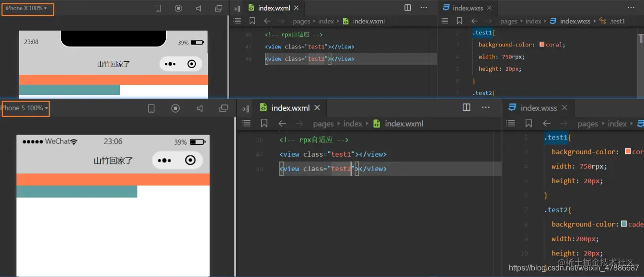Image resolution: width=644 pixels, height=277 pixels.
Task: Close the index.wxml tab in the iPhone X editor
Action: pyautogui.click(x=297, y=8)
